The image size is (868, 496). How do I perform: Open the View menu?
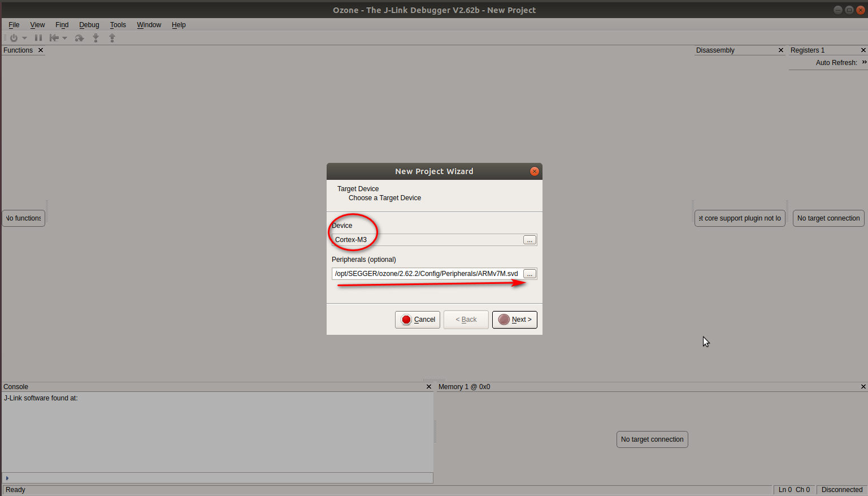[37, 25]
